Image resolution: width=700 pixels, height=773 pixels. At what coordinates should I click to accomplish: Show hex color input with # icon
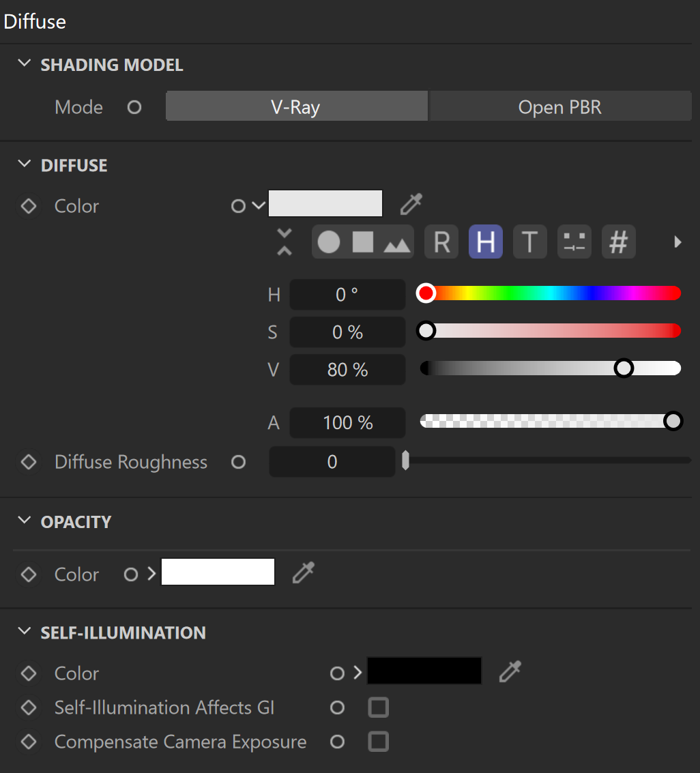pos(619,242)
